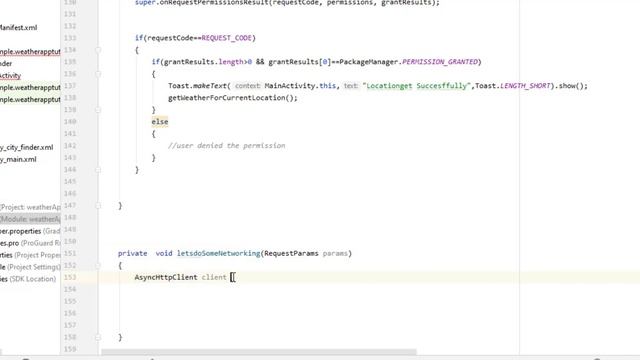Screen dimensions: 640x360
Task: Open the properties (Gradle) file entry
Action: pos(30,231)
